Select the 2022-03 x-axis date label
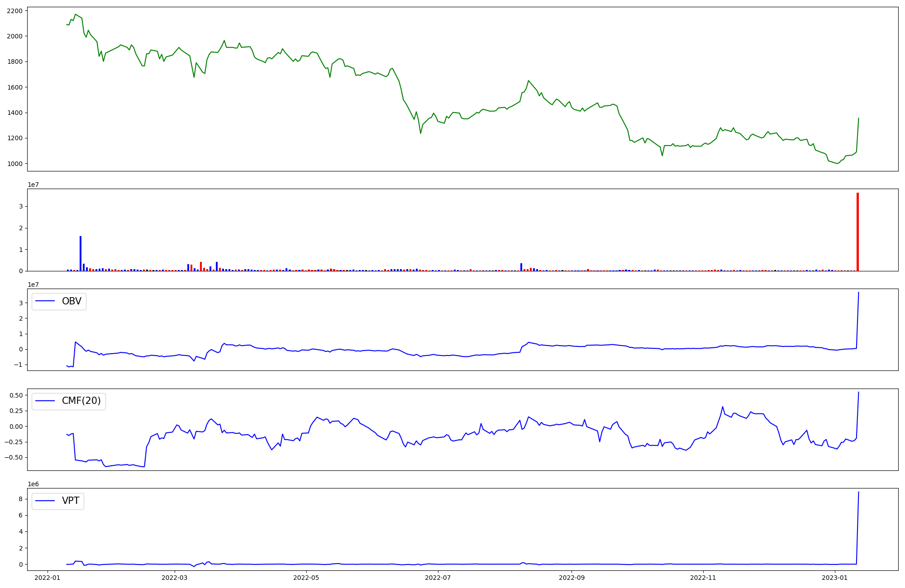This screenshot has width=905, height=588. pos(175,578)
